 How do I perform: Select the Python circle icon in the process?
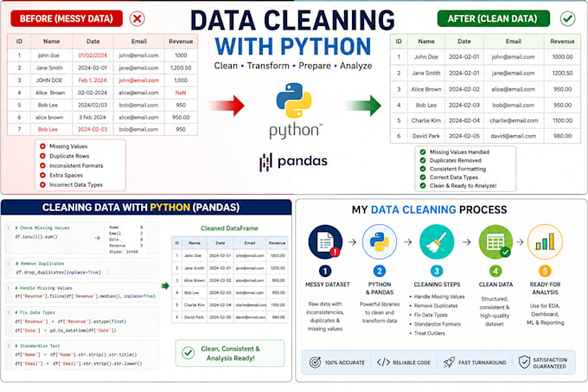pos(379,242)
